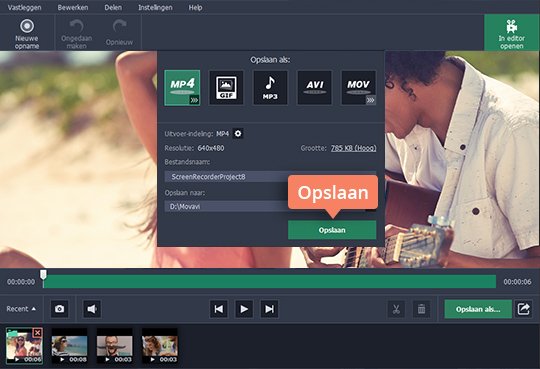Click Ongedaan maken undo arrow
Viewport: 540px width, 369px height.
[76, 34]
